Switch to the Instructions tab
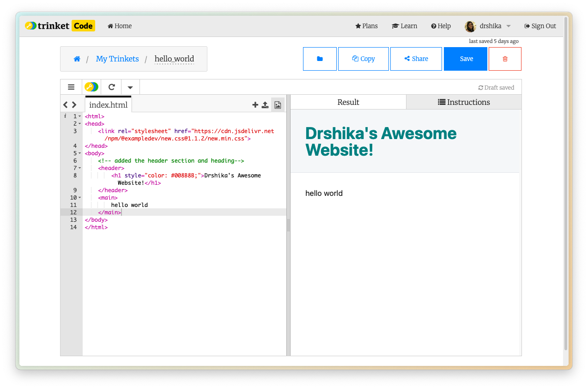The width and height of the screenshot is (588, 389). tap(464, 102)
